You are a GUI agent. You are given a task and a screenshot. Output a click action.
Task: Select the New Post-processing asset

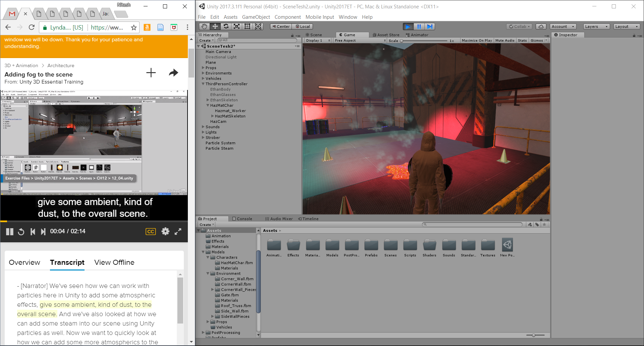click(x=507, y=248)
